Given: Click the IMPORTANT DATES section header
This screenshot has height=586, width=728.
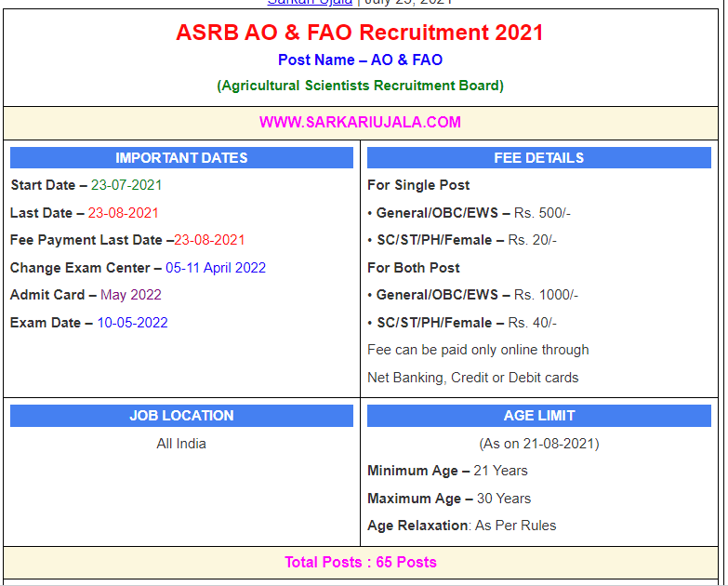Looking at the screenshot, I should (x=181, y=158).
